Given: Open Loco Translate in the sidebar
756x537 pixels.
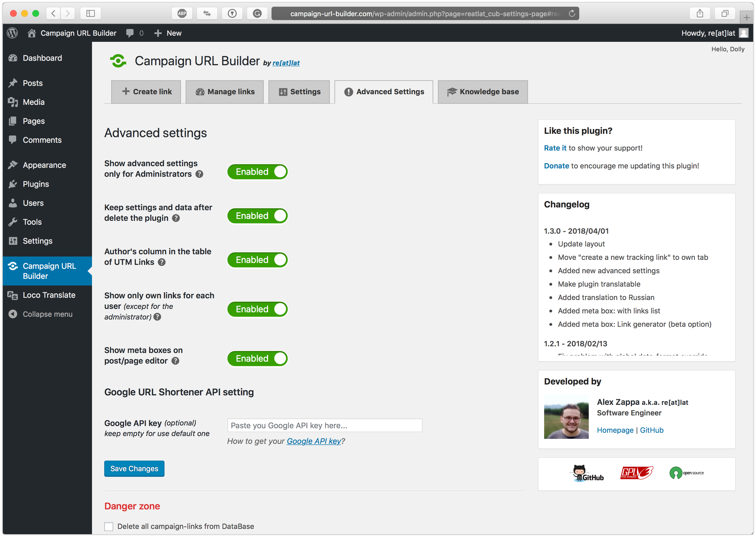Looking at the screenshot, I should click(47, 295).
